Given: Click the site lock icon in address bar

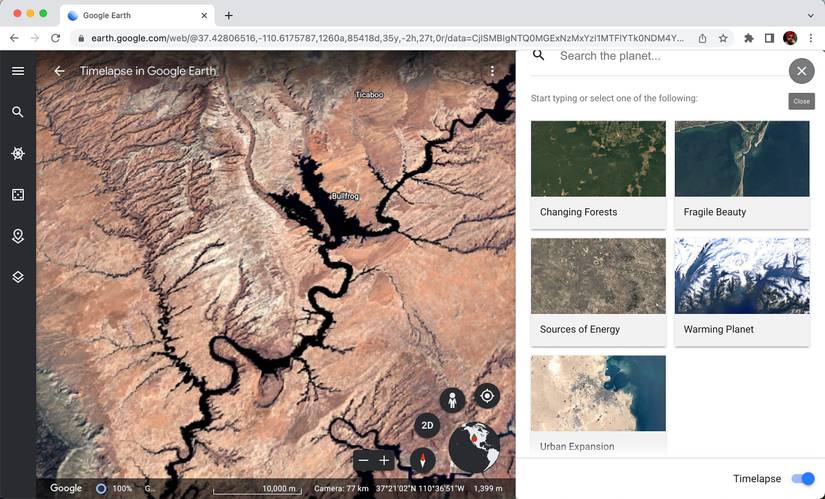Looking at the screenshot, I should coord(81,38).
